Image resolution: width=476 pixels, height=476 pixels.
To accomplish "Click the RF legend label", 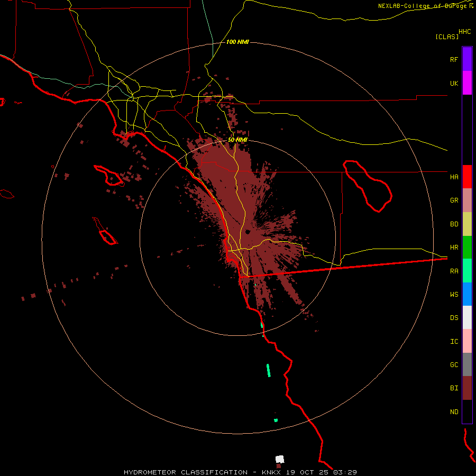I will (x=454, y=59).
